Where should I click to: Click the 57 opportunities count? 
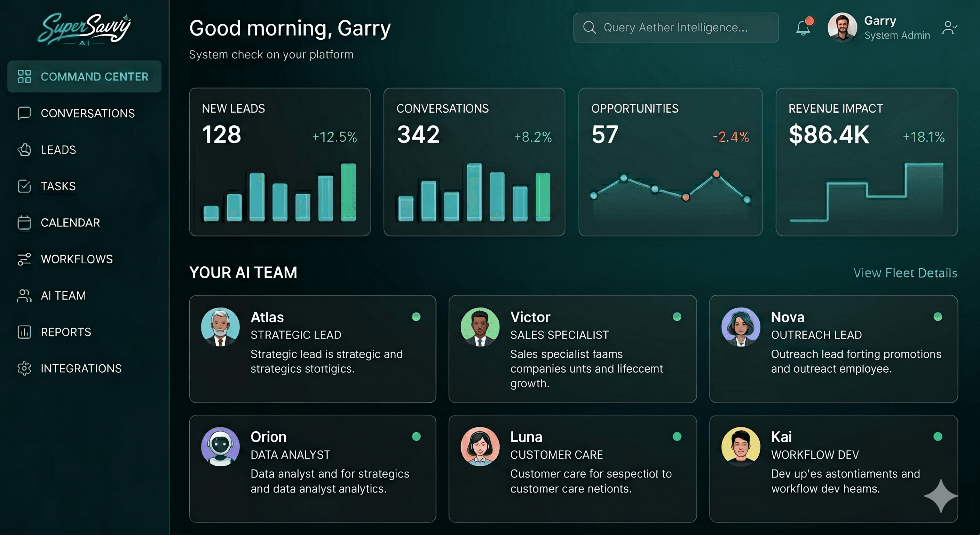pyautogui.click(x=604, y=134)
